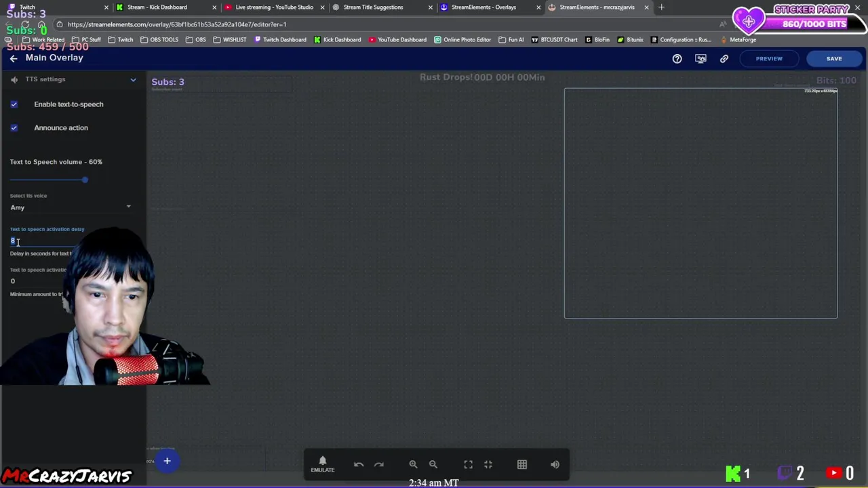Open the Fun AI bookmarks folder

pos(511,40)
